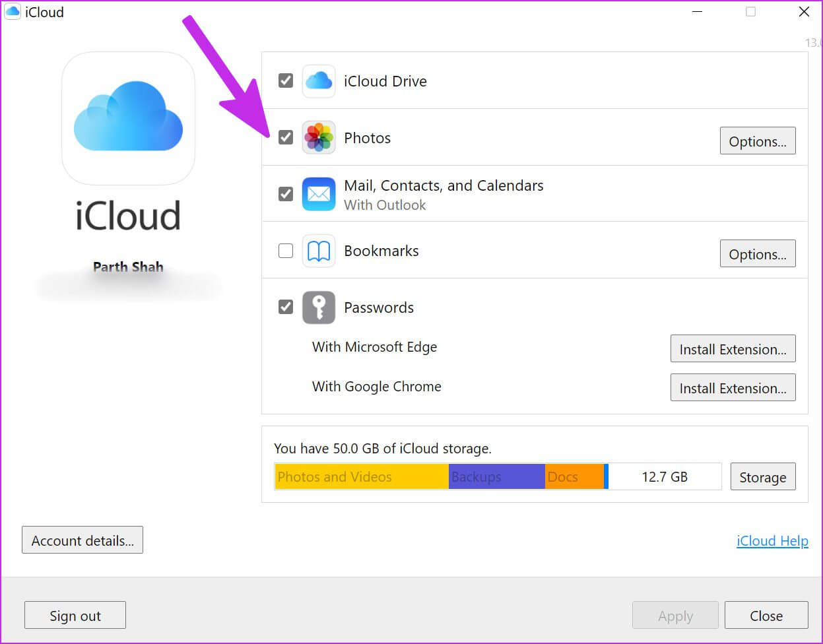This screenshot has height=644, width=823.
Task: Open the iCloud Help link
Action: [x=772, y=541]
